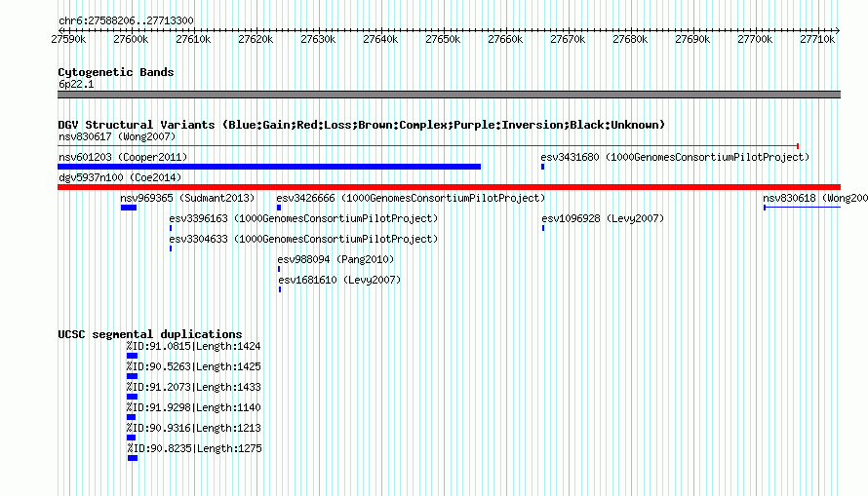Select duplication %ID:91.9298 Length:1140
The height and width of the screenshot is (496, 868).
(x=193, y=407)
